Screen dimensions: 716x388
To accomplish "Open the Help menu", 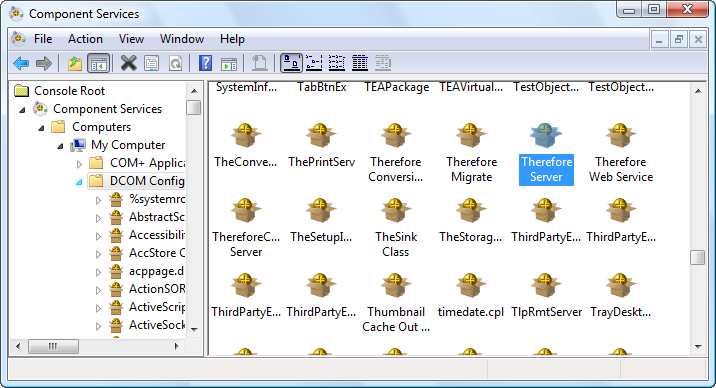I will 232,39.
